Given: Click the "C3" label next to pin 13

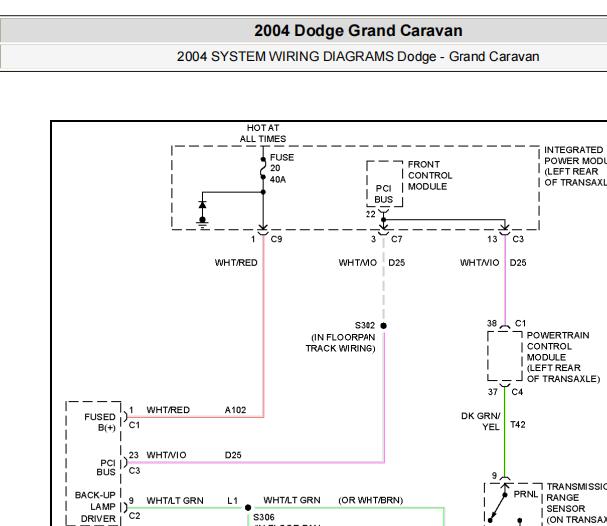Looking at the screenshot, I should pos(518,239).
